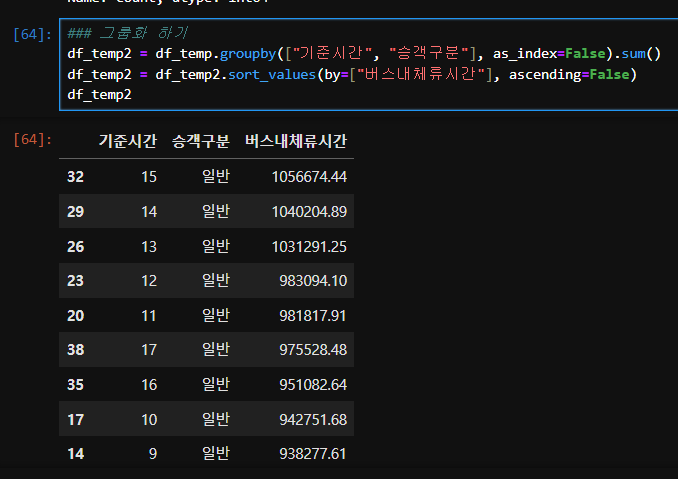This screenshot has height=479, width=678.
Task: Click 기준시간 cell with value 12
Action: coord(149,281)
